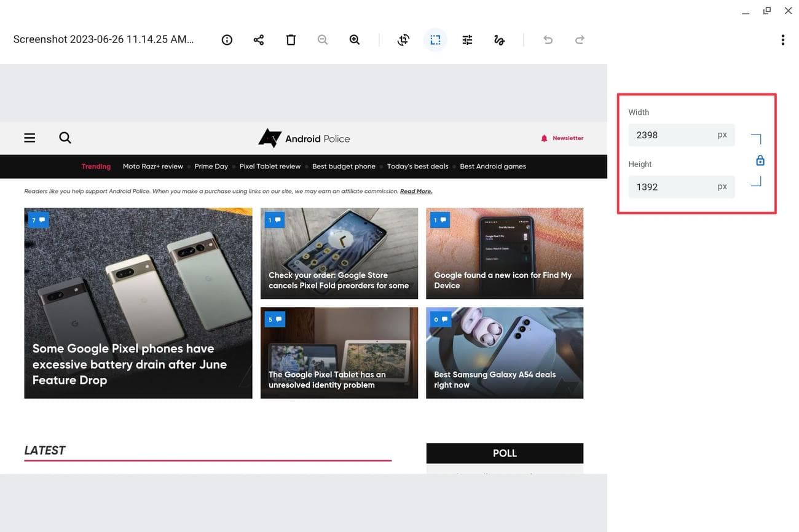Select the Trending navigation item
The image size is (799, 532).
click(x=96, y=166)
